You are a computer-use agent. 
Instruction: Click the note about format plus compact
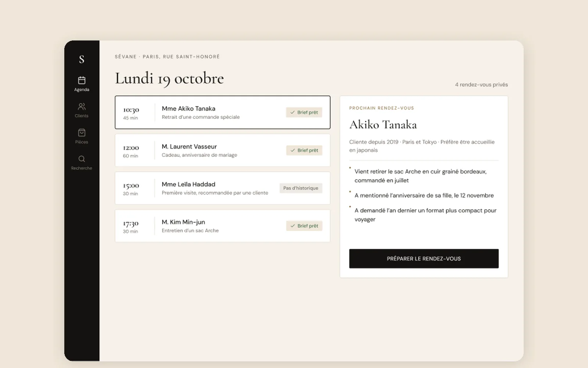click(425, 215)
